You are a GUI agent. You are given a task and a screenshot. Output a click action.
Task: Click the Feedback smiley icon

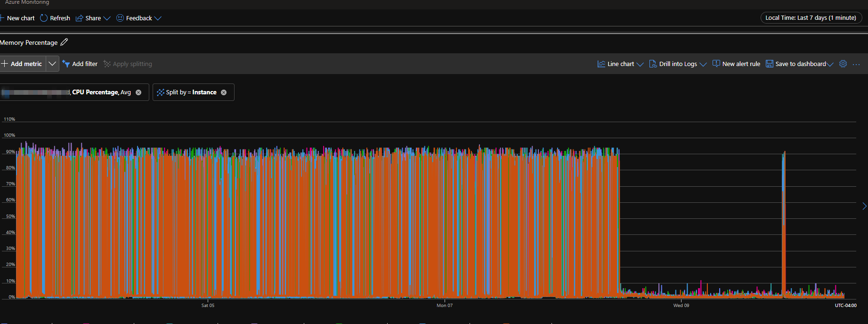pyautogui.click(x=120, y=18)
